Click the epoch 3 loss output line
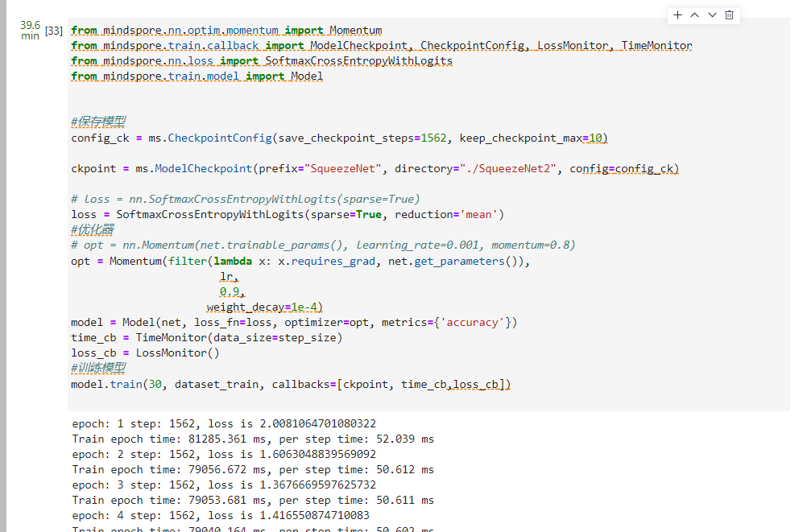This screenshot has width=803, height=532. (224, 485)
